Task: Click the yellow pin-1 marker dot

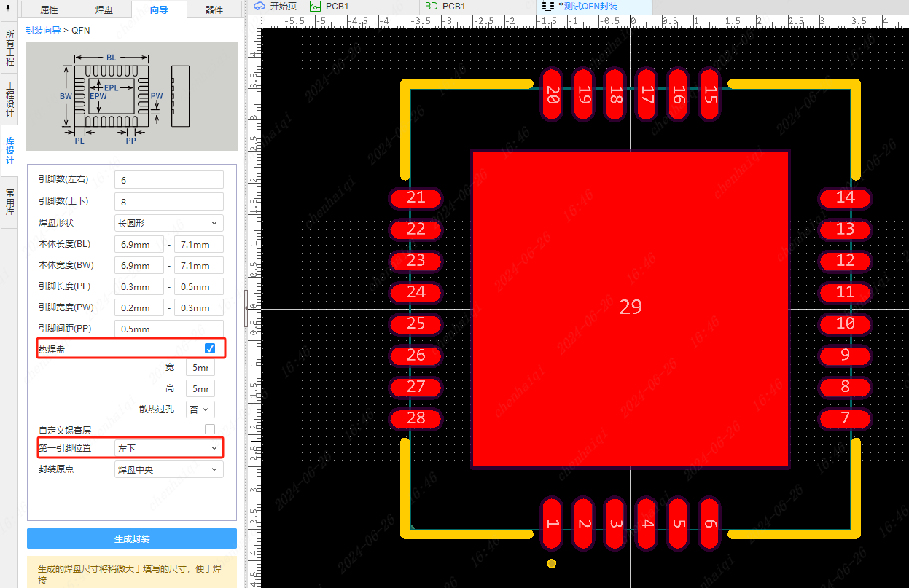Action: 552,563
